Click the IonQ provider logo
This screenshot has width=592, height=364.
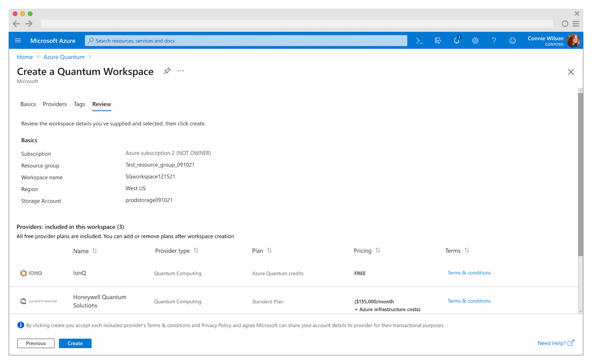(31, 273)
